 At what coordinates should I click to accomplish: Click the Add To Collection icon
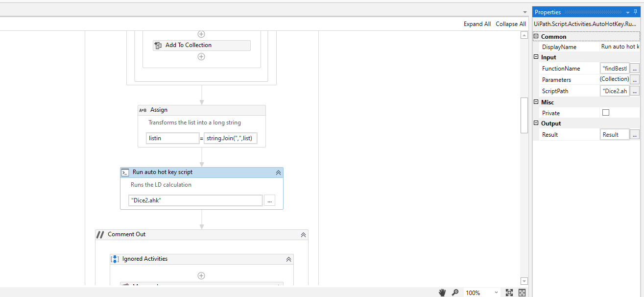[158, 46]
